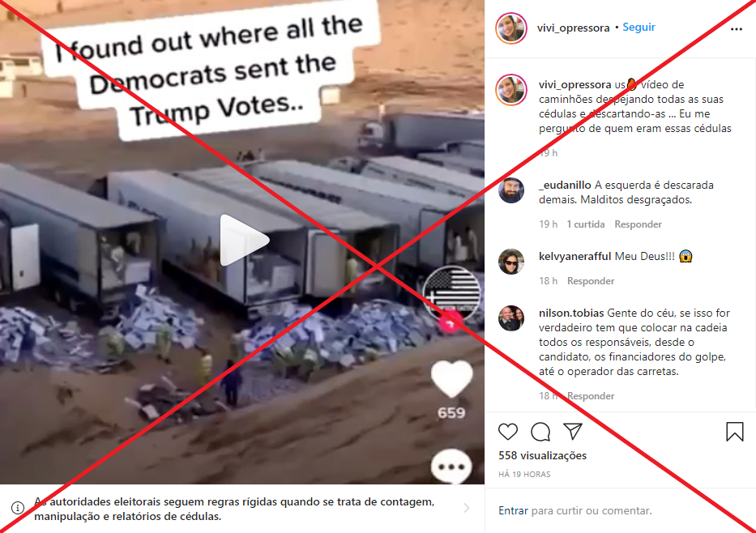This screenshot has width=756, height=533.
Task: Follow vivi_opressora using the Seguir link
Action: 639,27
